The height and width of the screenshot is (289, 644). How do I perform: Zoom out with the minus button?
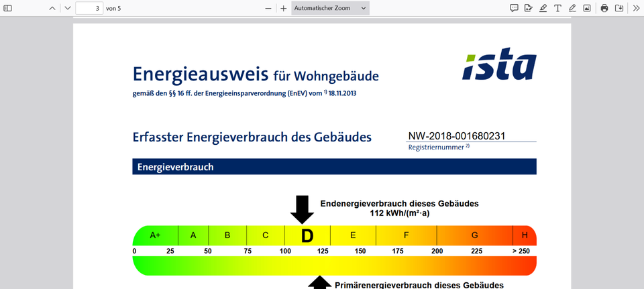(268, 8)
